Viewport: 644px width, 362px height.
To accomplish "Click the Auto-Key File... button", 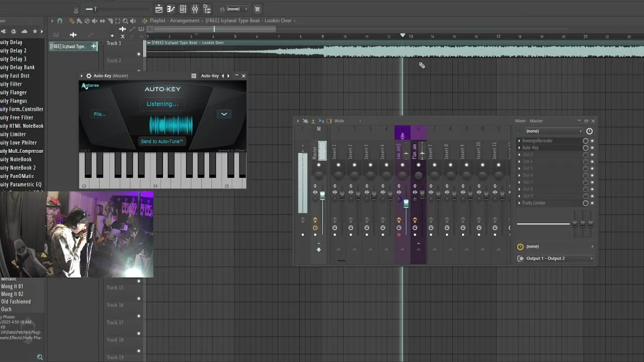I will click(100, 114).
